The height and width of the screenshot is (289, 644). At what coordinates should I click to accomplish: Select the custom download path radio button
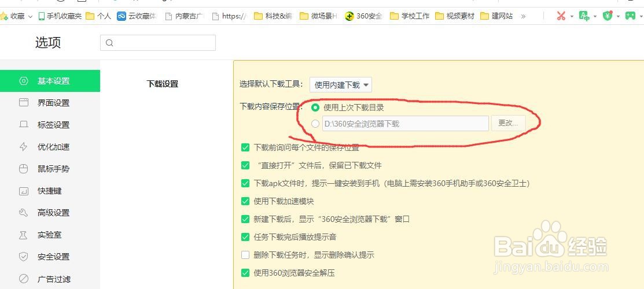pos(315,124)
